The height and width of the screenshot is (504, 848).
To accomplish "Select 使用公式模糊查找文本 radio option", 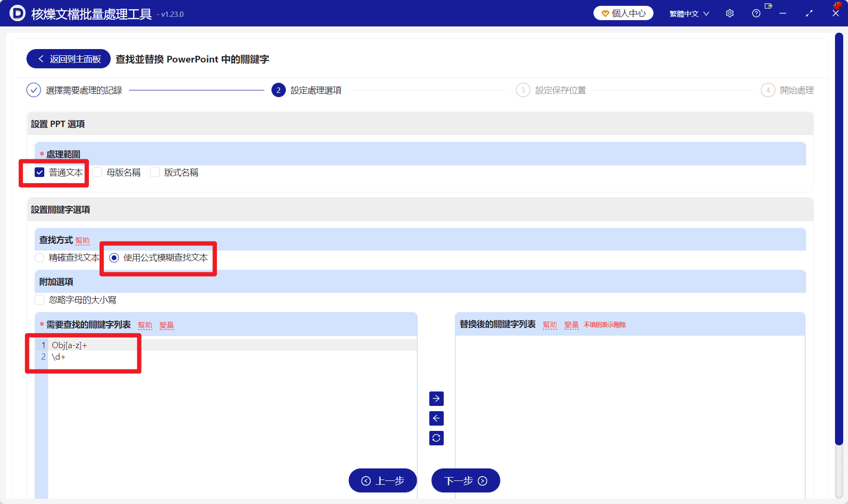I will (114, 258).
